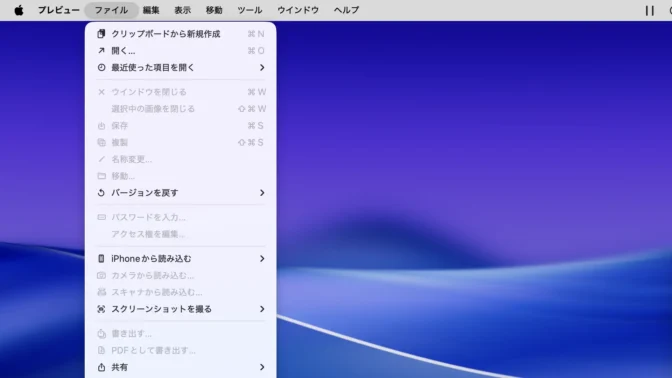Choose 移動… in the file menu
Viewport: 672px width, 378px height.
coord(180,176)
